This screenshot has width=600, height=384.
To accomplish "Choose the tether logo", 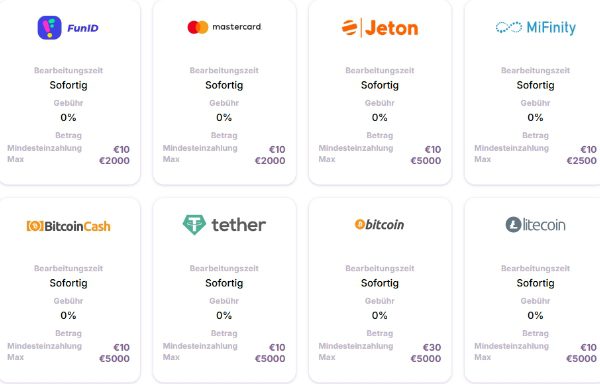I will tap(224, 225).
